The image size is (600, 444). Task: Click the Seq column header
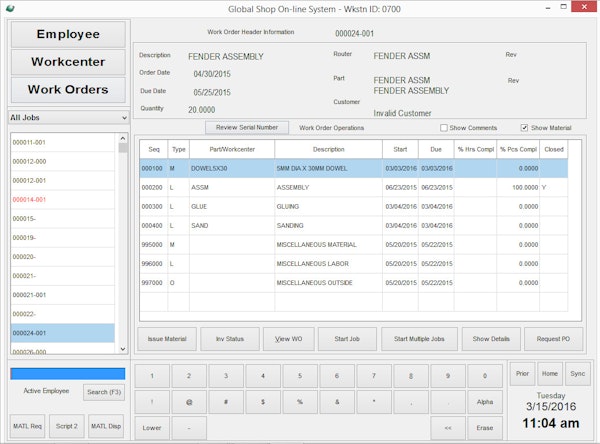tap(154, 149)
